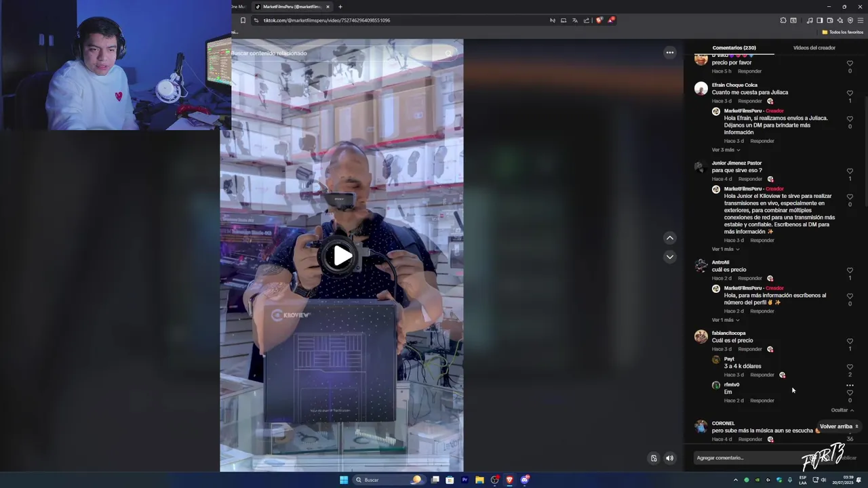Reply to CORONEL's comment
868x488 pixels.
point(749,439)
